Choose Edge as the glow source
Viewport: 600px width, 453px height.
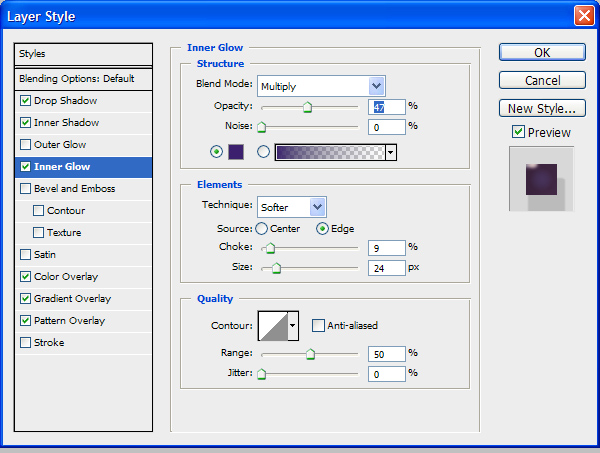[x=322, y=229]
